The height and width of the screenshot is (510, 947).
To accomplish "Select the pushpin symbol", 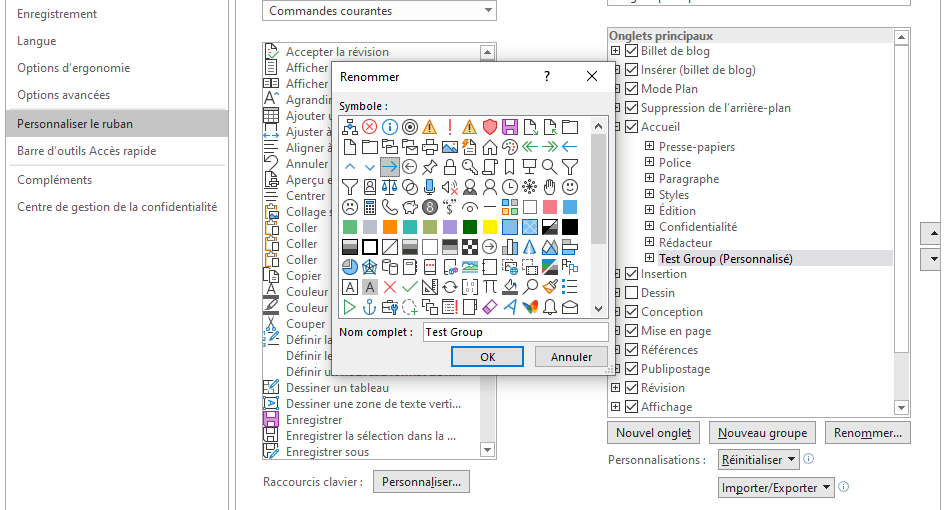I will [x=429, y=167].
